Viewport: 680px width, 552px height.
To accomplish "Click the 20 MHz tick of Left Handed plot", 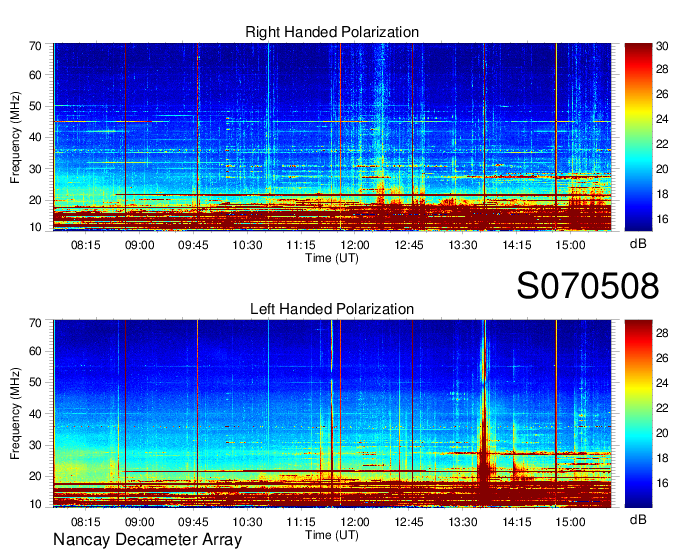I will 35,477.
